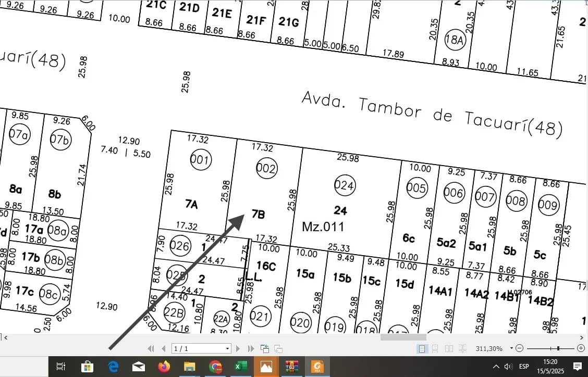Screen dimensions: 588x377
Task: Click the circled parcel number 021
Action: 260,316
